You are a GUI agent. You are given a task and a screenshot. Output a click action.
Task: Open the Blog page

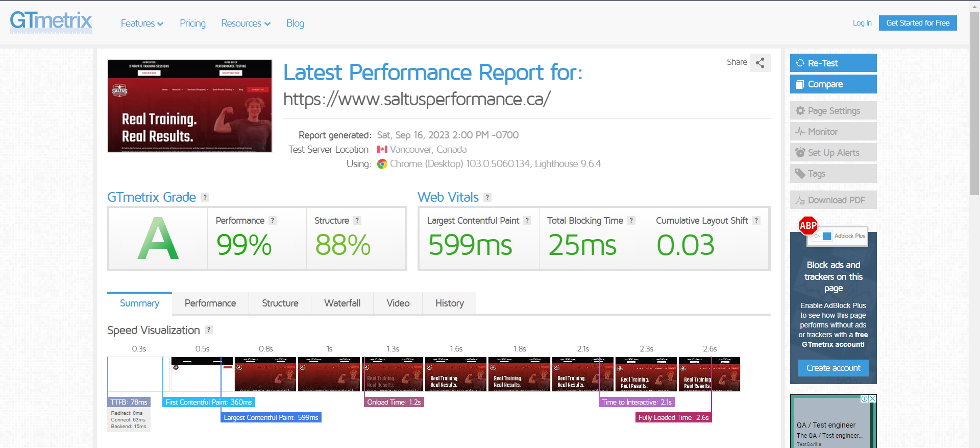295,23
